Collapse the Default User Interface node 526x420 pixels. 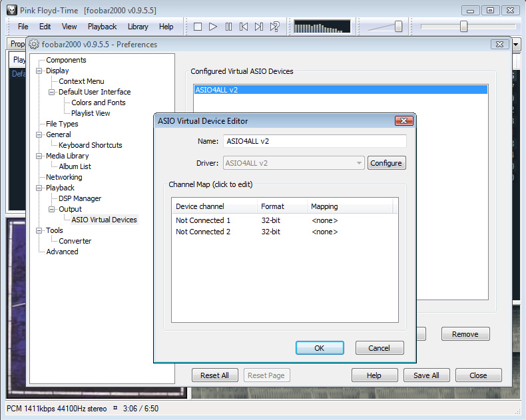(x=52, y=92)
